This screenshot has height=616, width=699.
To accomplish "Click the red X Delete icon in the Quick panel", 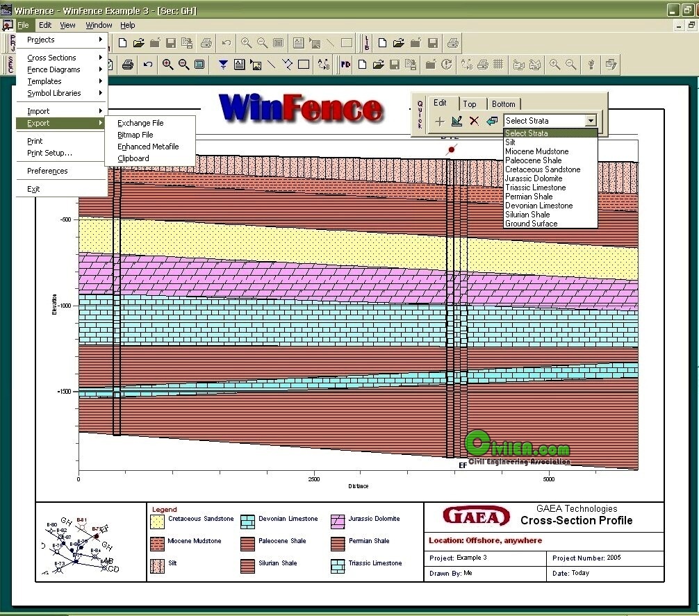I will (x=475, y=121).
